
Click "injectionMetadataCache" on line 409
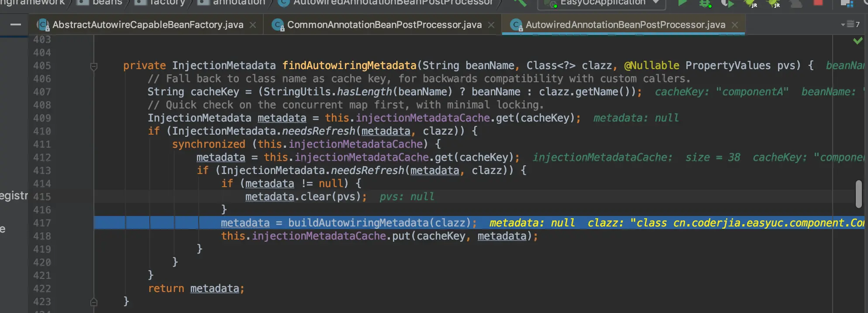point(423,118)
